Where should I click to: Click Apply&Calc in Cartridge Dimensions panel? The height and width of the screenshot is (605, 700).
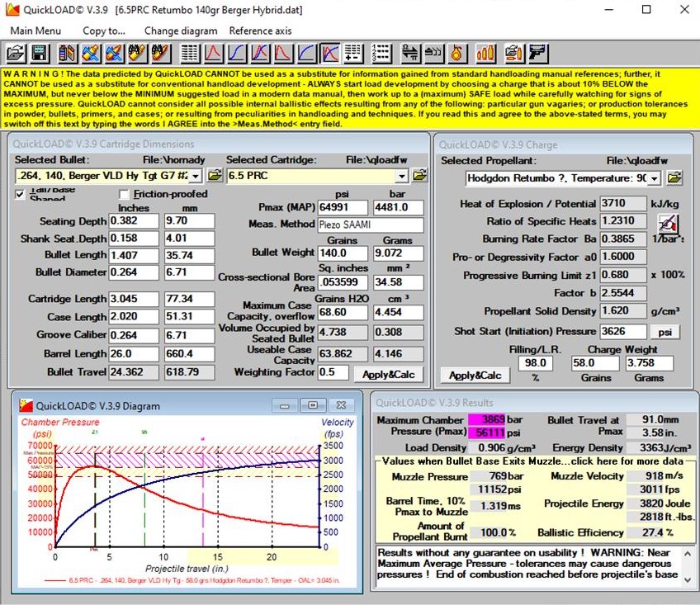(x=389, y=375)
